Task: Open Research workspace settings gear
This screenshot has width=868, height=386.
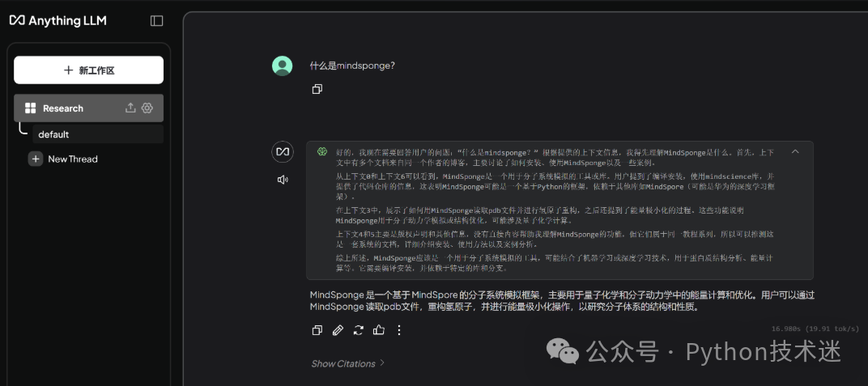Action: (147, 108)
